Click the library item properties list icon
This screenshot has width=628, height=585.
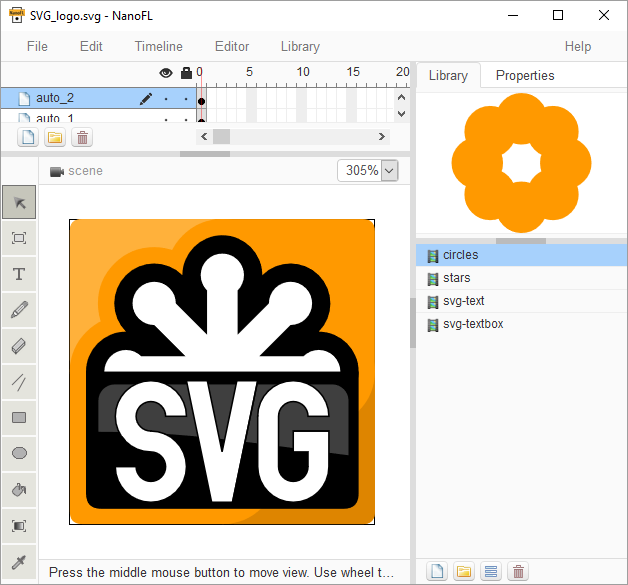point(491,571)
